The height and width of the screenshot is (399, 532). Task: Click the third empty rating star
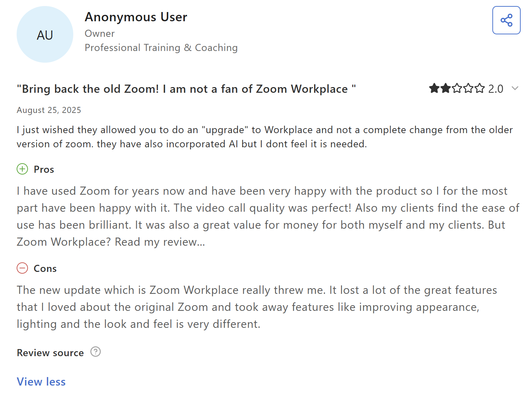(x=457, y=88)
